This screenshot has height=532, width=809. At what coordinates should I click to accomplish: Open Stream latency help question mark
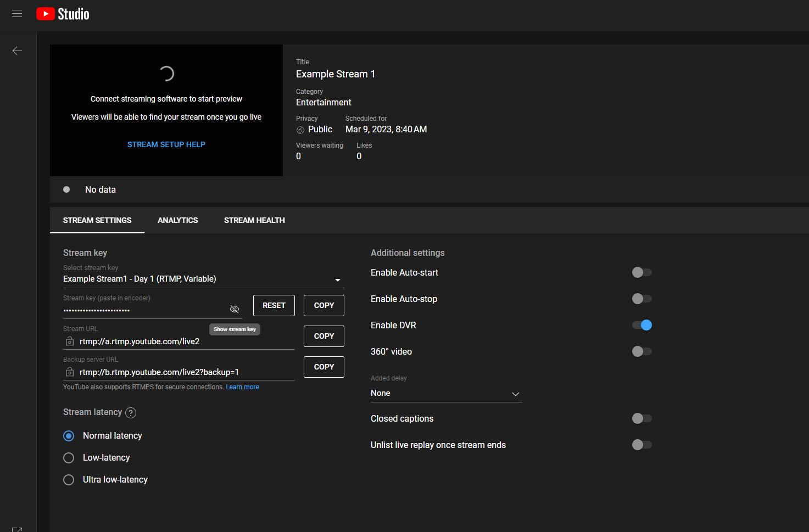(x=131, y=413)
